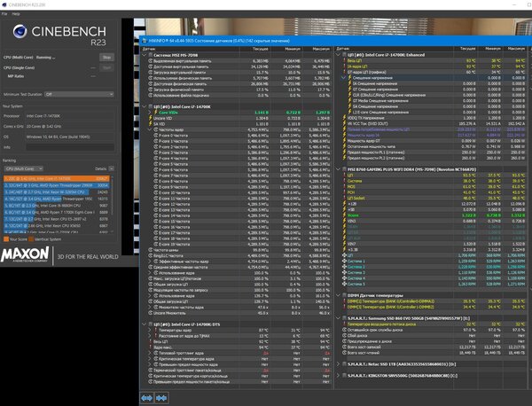Screen dimensions: 532x406
Task: Collapse the MSI B760 GAMING PLUS WIFI DDR4 group
Action: [339, 169]
